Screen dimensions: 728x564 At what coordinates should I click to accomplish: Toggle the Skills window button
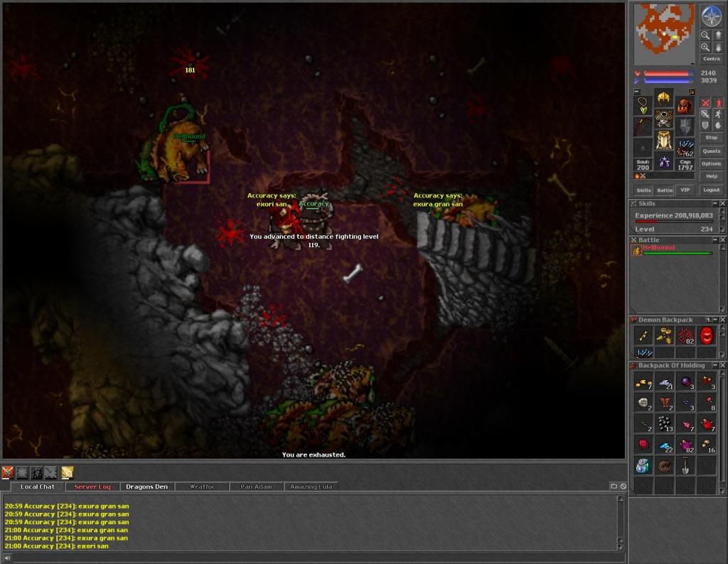click(x=643, y=190)
